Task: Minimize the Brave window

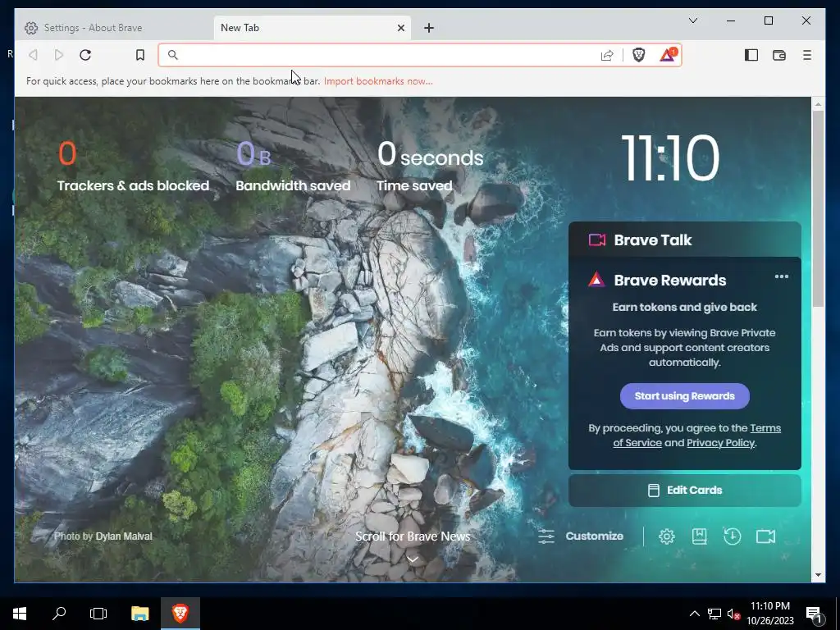Action: click(x=731, y=21)
